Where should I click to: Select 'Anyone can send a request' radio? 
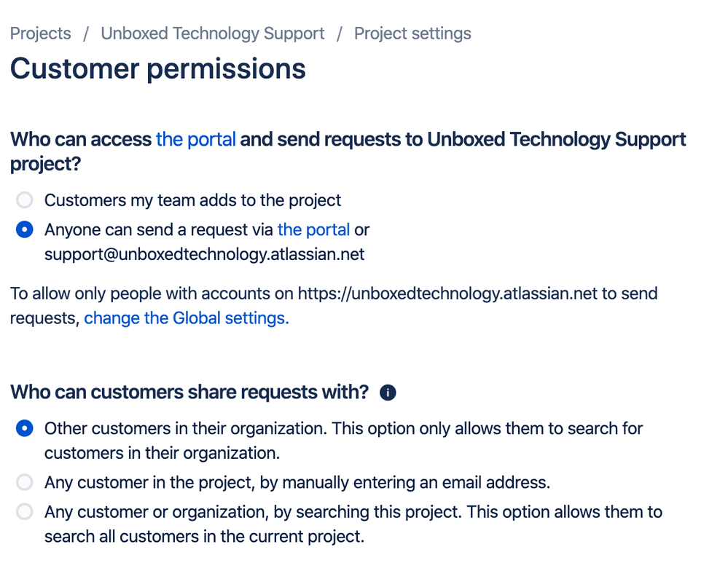(25, 229)
